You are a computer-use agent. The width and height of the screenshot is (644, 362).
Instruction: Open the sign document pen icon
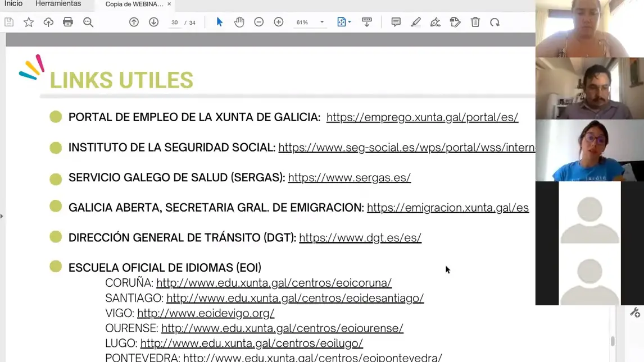coord(436,22)
